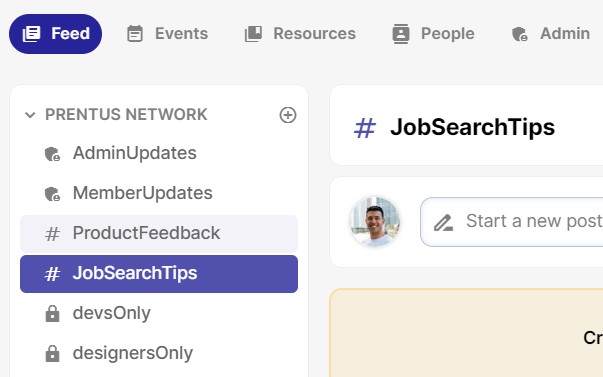Select the MemberUpdates channel
Viewport: 603px width, 377px height.
(x=159, y=193)
